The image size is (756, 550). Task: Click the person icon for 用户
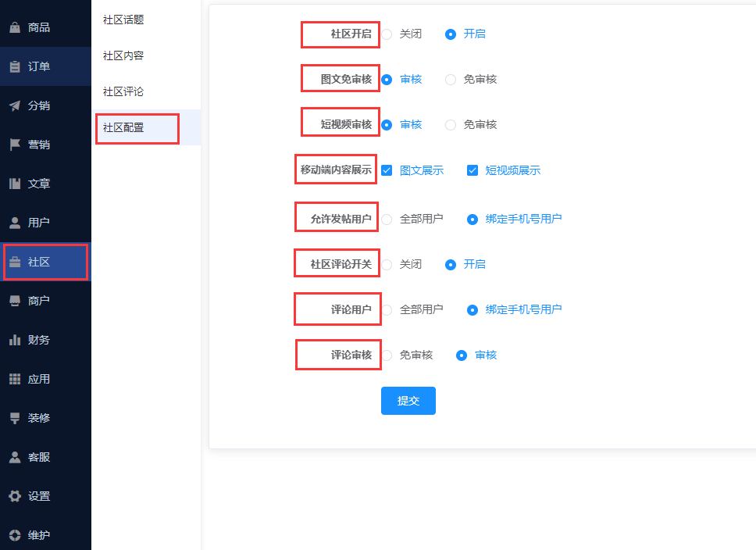coord(15,223)
